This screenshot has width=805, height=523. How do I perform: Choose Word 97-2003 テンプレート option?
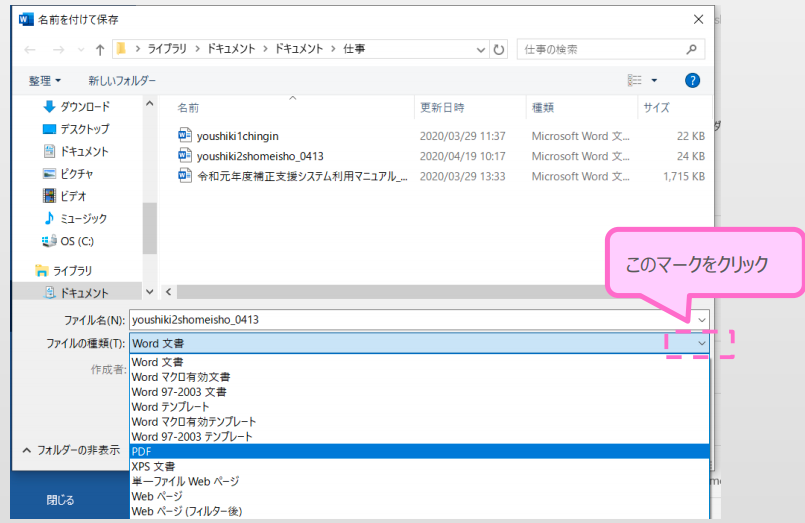click(419, 436)
